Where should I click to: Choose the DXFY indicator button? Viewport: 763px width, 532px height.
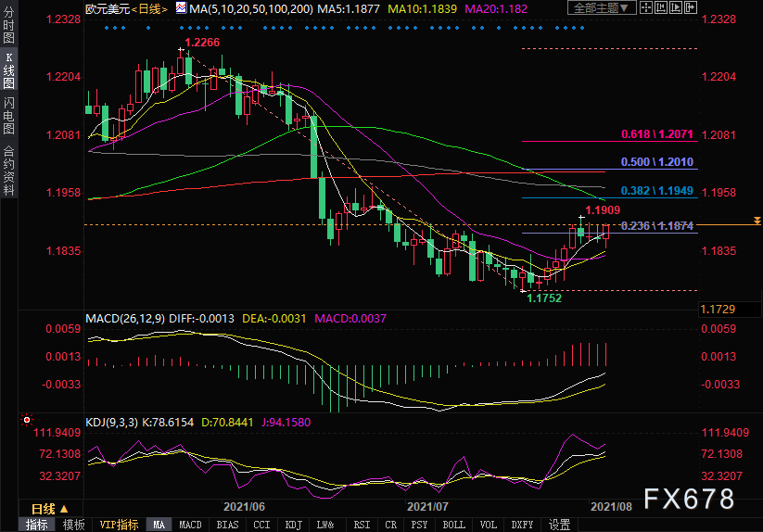tap(522, 525)
